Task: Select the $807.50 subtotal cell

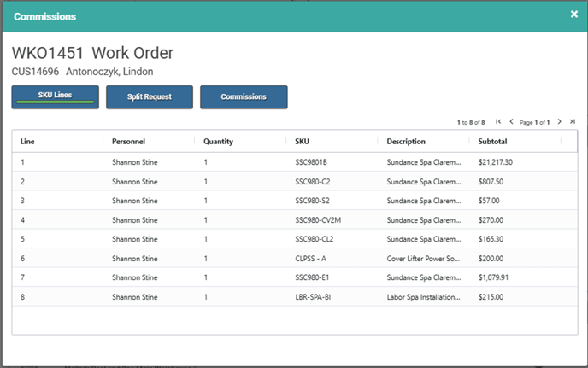Action: 494,181
